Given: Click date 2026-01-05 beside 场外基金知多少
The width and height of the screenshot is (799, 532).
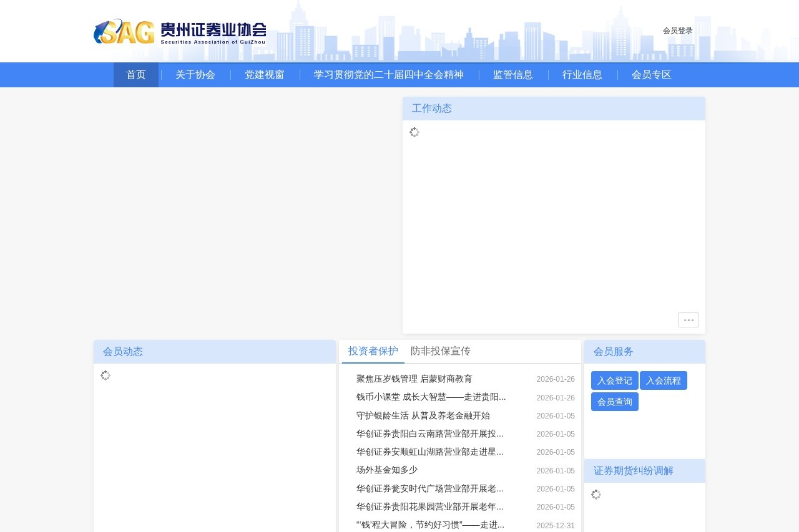Looking at the screenshot, I should click(556, 471).
